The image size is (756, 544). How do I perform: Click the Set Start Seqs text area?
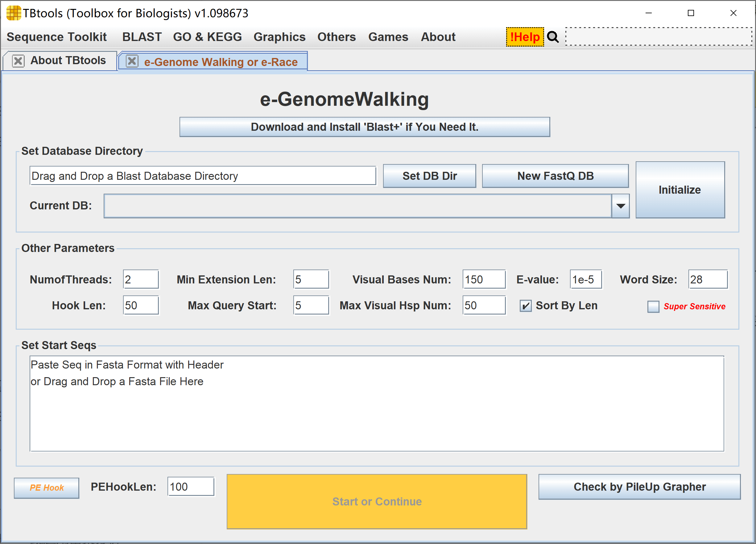coord(377,404)
